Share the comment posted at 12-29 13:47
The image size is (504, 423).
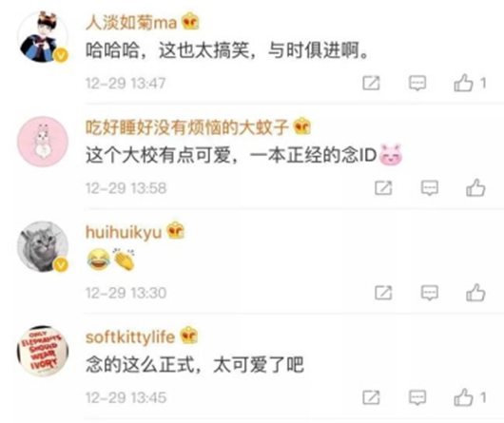click(371, 84)
